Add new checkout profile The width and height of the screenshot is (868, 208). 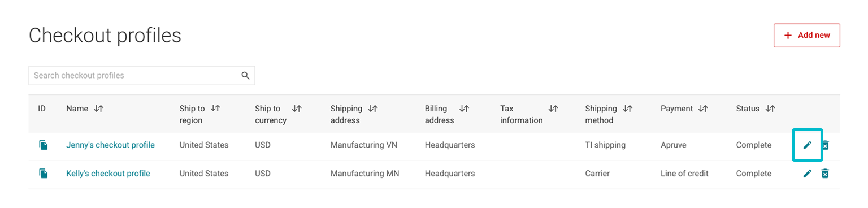coord(806,35)
